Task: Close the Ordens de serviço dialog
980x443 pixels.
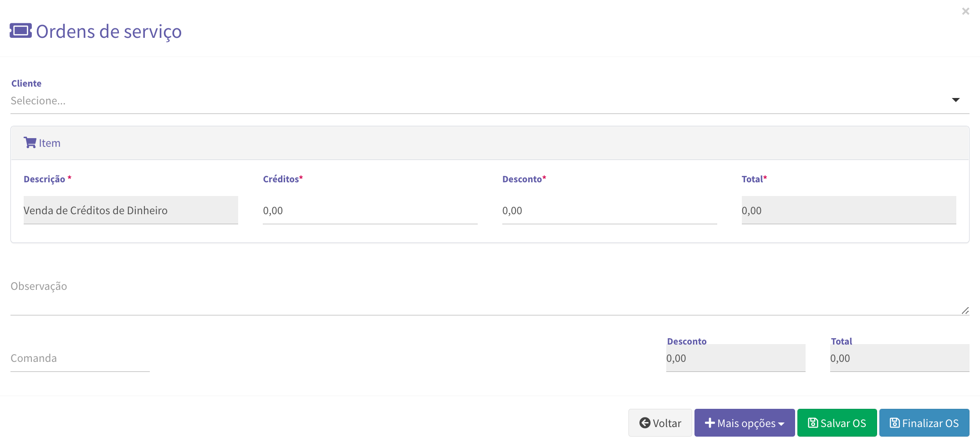Action: click(965, 11)
